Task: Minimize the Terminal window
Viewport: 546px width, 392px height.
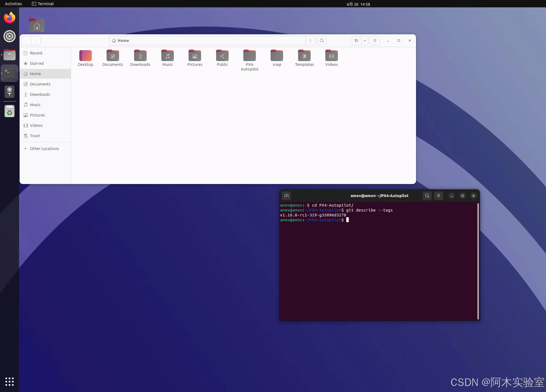Action: (x=452, y=196)
